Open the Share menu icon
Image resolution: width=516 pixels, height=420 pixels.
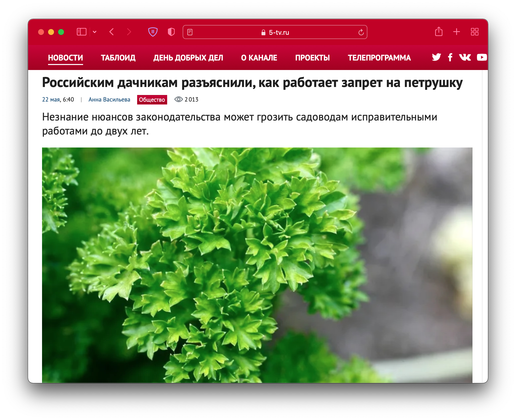tap(439, 32)
